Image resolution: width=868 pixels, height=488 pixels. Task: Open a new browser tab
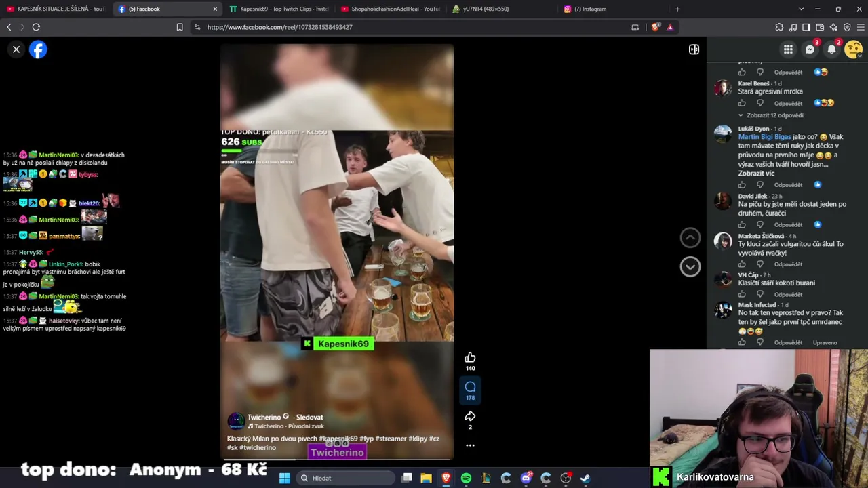[x=677, y=9]
